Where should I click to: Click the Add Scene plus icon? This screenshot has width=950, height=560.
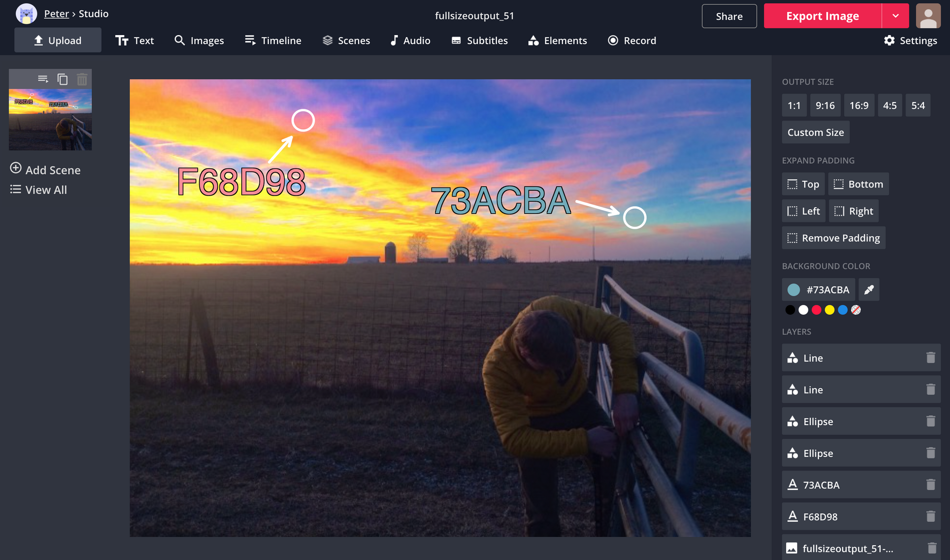(16, 168)
